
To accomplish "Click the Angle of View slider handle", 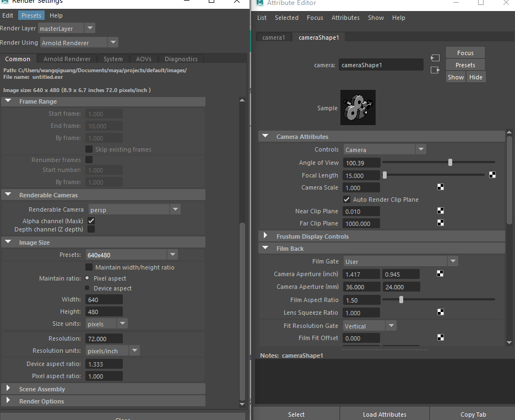I will click(450, 162).
